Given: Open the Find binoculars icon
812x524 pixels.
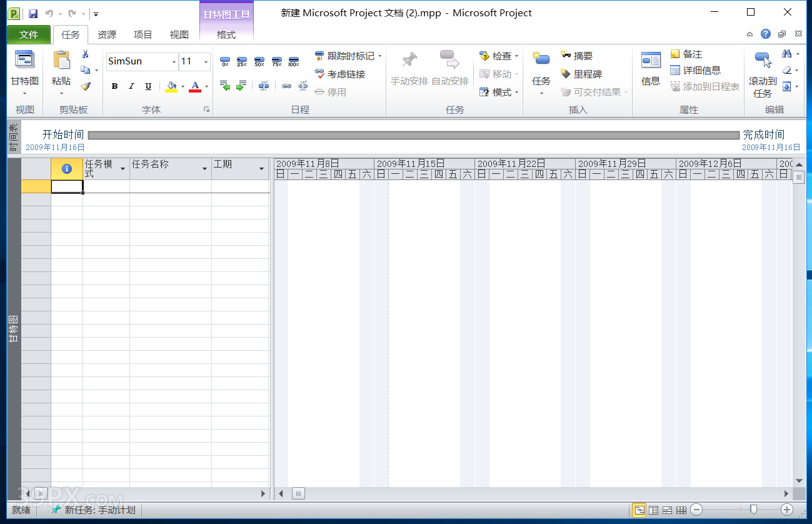Looking at the screenshot, I should [787, 54].
